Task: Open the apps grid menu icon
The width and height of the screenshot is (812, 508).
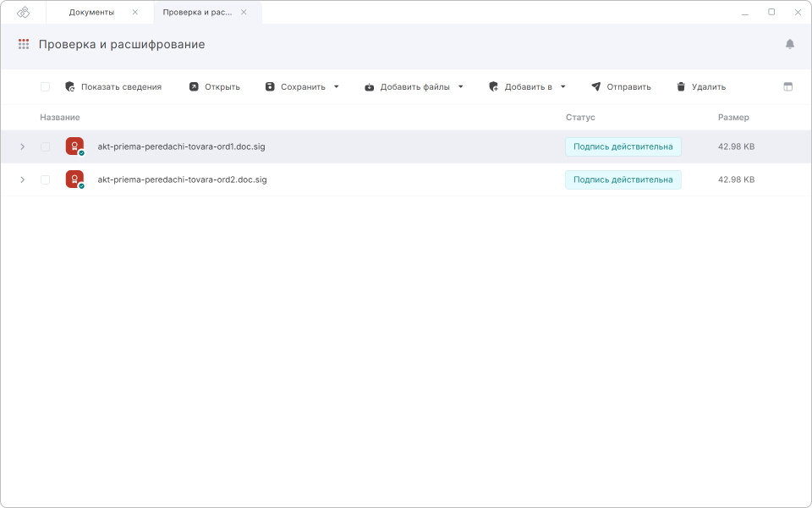Action: (24, 44)
